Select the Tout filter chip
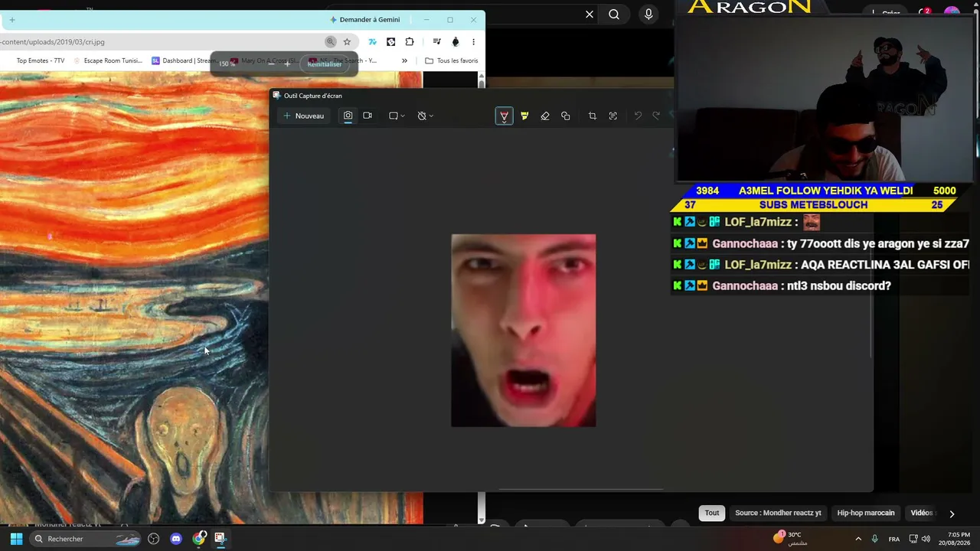The height and width of the screenshot is (551, 980). coord(712,513)
